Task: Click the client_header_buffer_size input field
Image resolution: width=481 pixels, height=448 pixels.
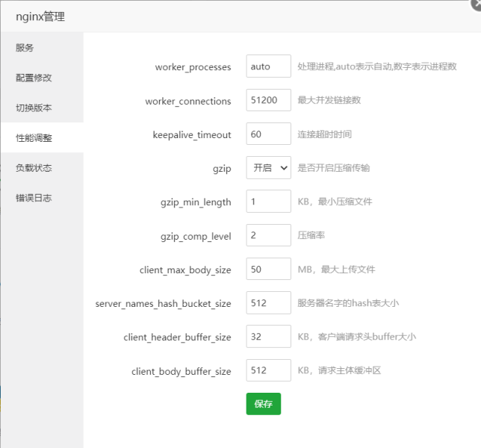Action: click(268, 337)
